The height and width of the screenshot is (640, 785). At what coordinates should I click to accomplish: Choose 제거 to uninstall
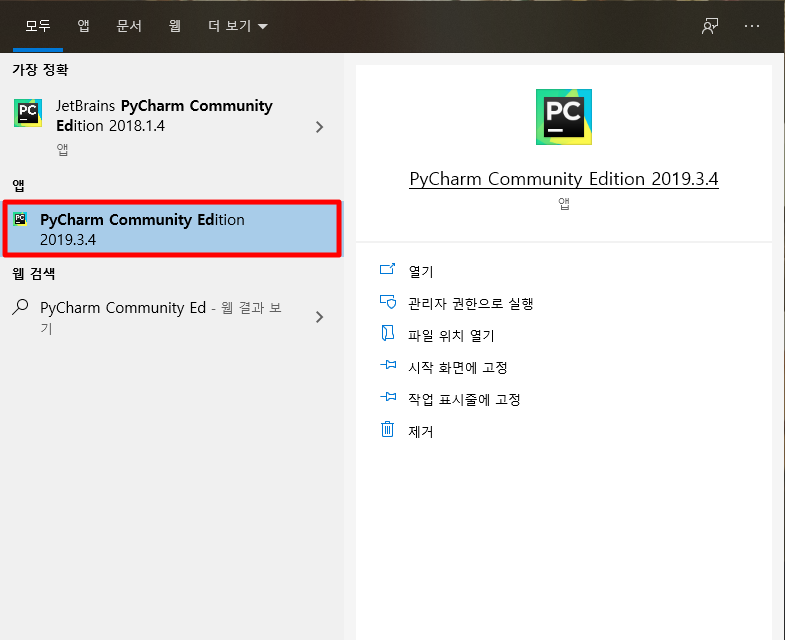coord(421,432)
